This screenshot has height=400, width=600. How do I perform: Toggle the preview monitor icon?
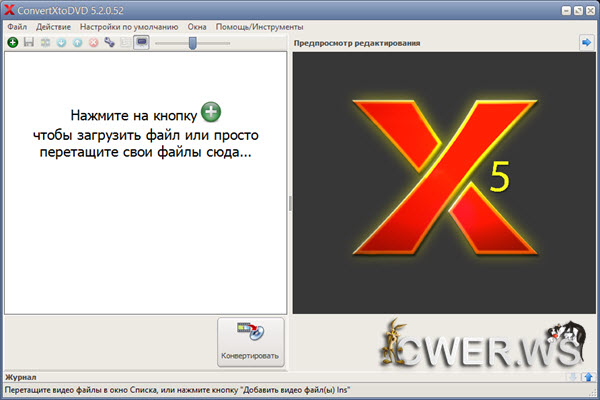pyautogui.click(x=141, y=43)
